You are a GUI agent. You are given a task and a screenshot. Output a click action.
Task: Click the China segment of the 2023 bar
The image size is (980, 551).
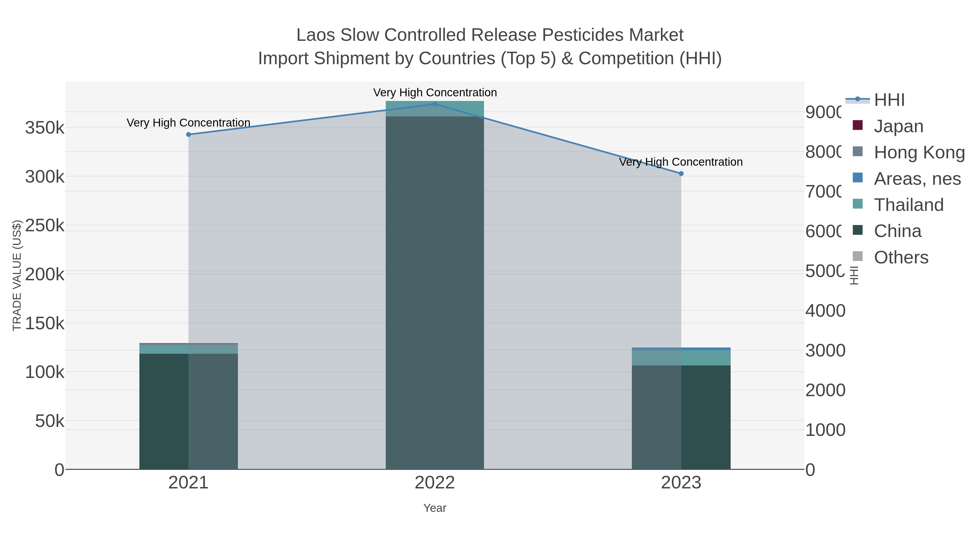(681, 417)
